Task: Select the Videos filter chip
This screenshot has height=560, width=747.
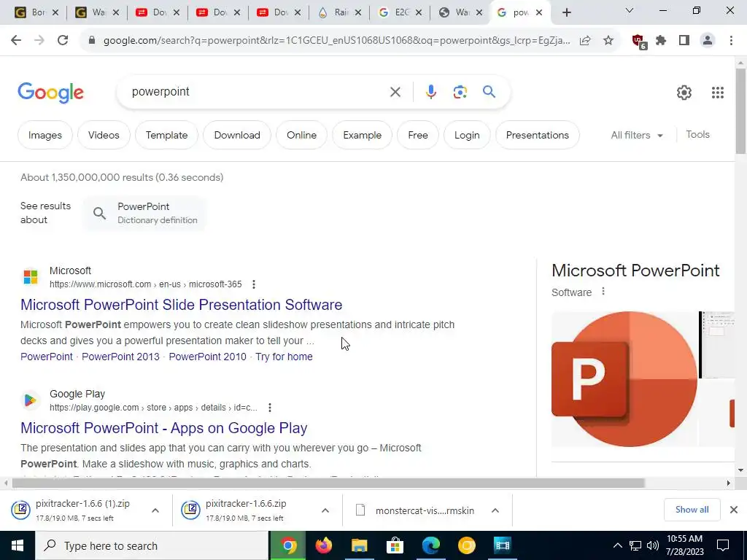Action: pyautogui.click(x=104, y=135)
